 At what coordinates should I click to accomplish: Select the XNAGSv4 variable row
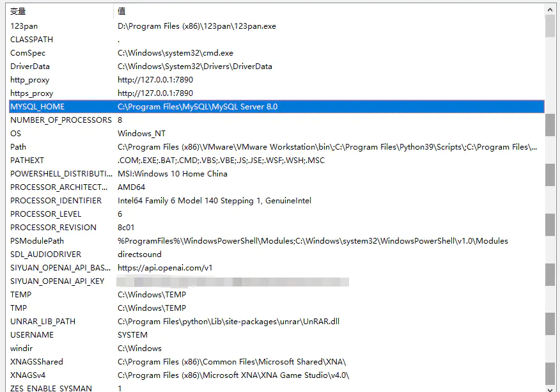tap(276, 375)
